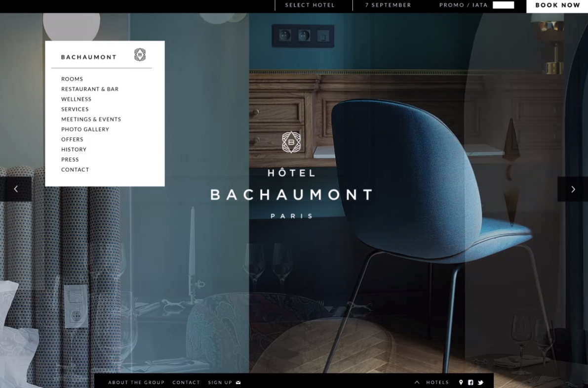Image resolution: width=588 pixels, height=388 pixels.
Task: Open the map location pin icon
Action: [x=461, y=382]
